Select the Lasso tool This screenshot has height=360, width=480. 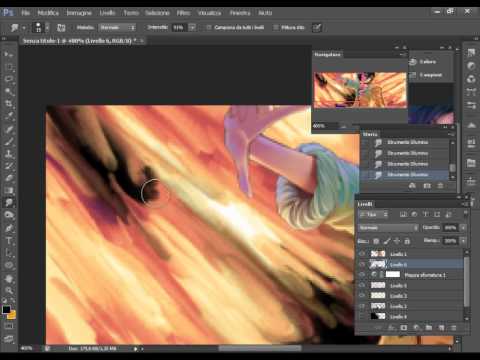point(9,79)
